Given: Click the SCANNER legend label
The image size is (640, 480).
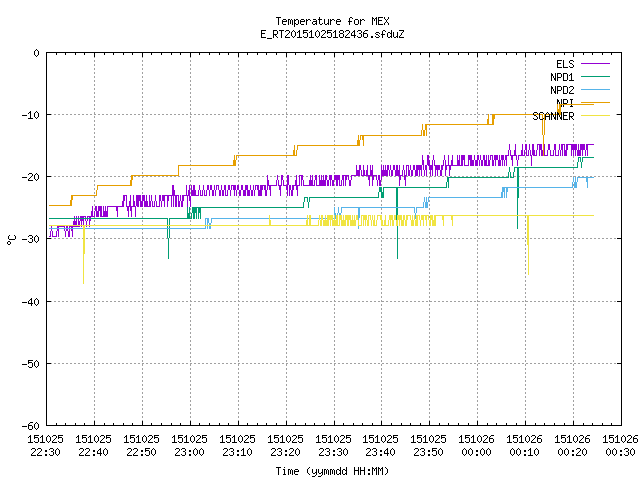Looking at the screenshot, I should coord(553,116).
